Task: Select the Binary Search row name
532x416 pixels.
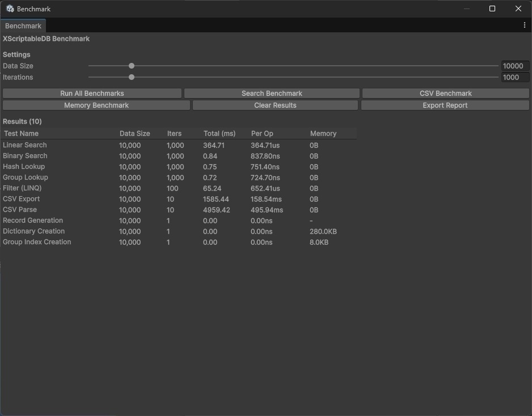Action: 25,156
